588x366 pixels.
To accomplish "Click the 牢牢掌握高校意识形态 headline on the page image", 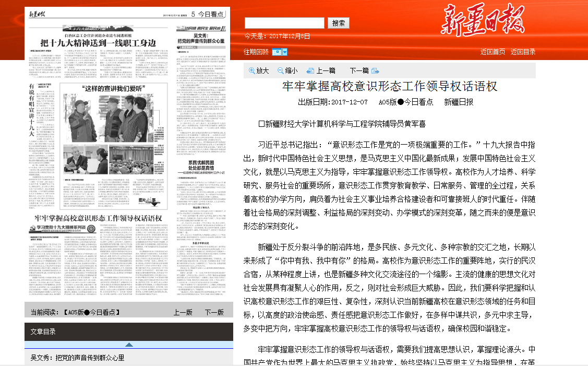I will 98,218.
